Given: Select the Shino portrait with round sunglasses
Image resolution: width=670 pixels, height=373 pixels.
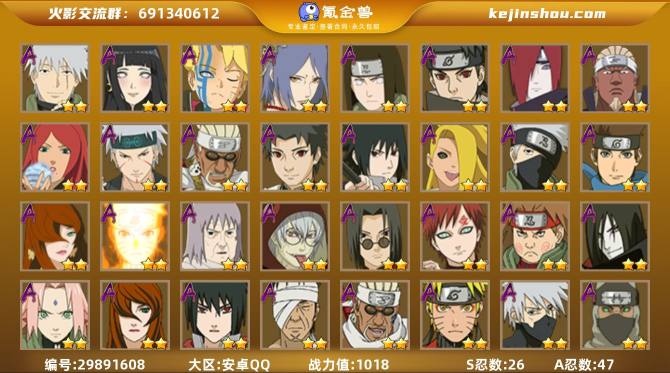Looking at the screenshot, I should [x=375, y=236].
